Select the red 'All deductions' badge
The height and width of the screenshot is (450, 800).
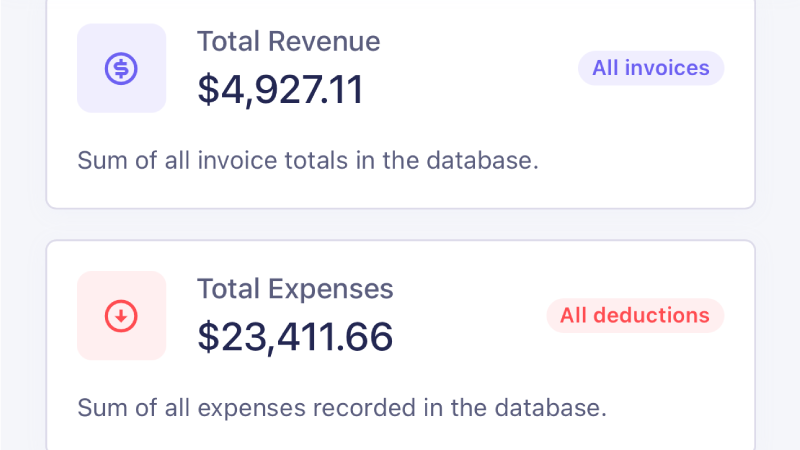[635, 316]
